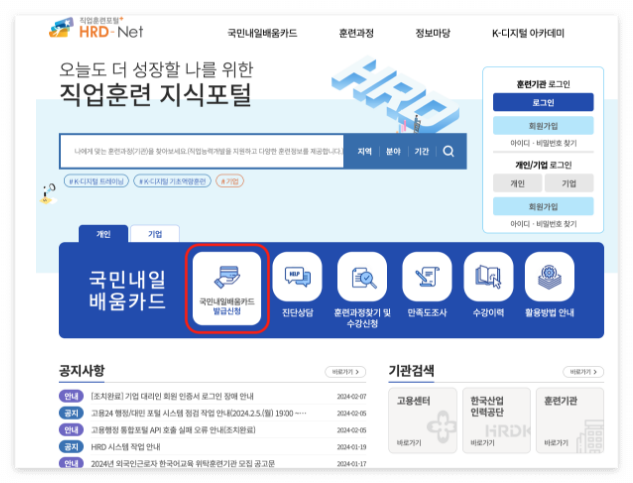This screenshot has width=633, height=483.
Task: Click 기업 login button
Action: (x=569, y=183)
